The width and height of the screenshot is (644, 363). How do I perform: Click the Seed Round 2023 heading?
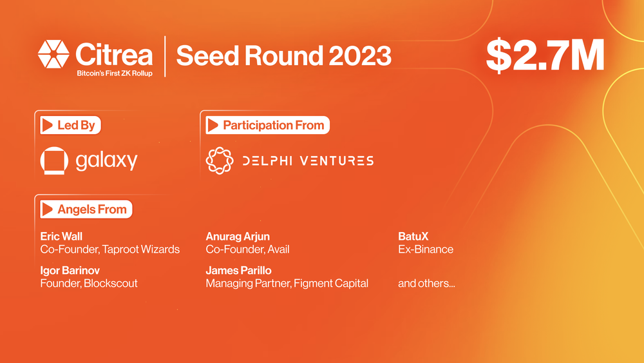pyautogui.click(x=283, y=56)
